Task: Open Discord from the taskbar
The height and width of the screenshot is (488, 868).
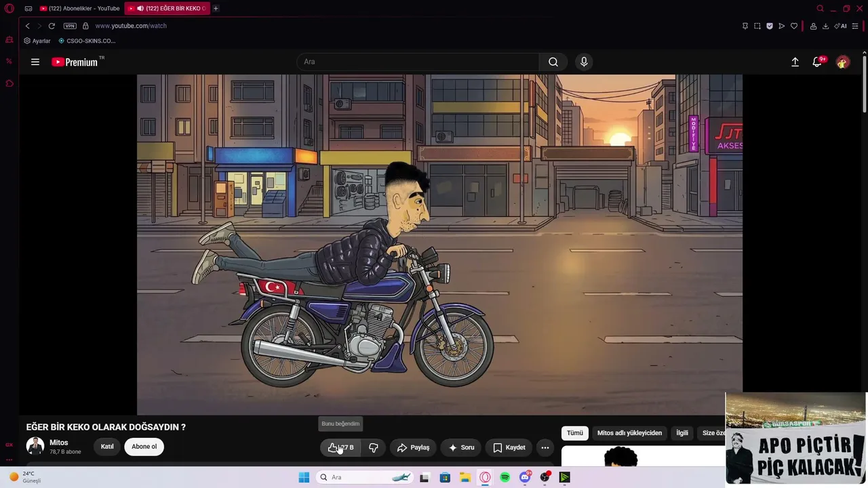Action: click(525, 477)
